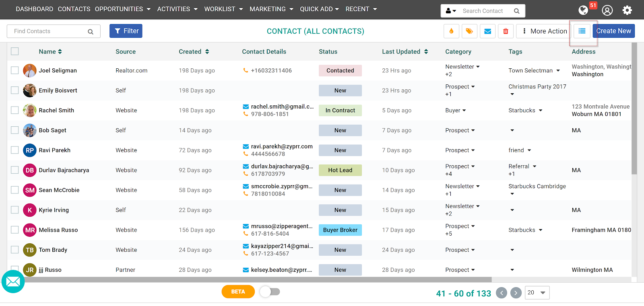The height and width of the screenshot is (306, 644).
Task: Select the checkbox next to Rachel Smith
Action: point(15,110)
